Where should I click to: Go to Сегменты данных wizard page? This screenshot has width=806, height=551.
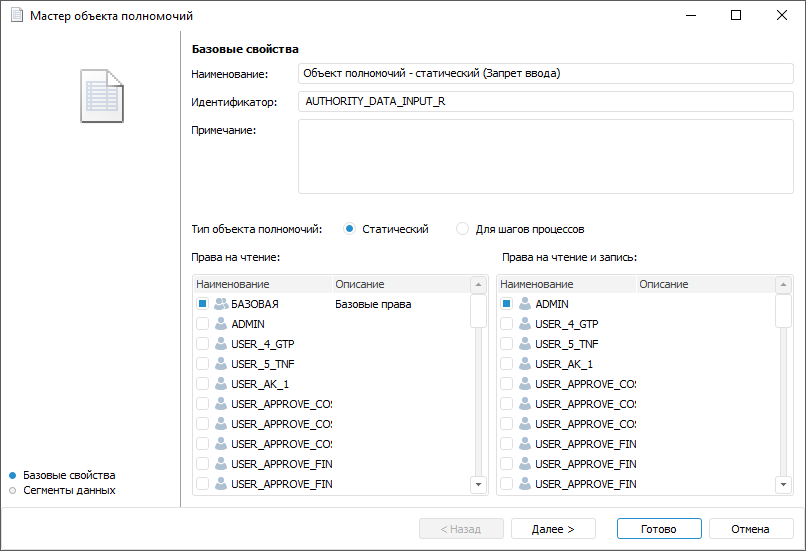(x=69, y=490)
